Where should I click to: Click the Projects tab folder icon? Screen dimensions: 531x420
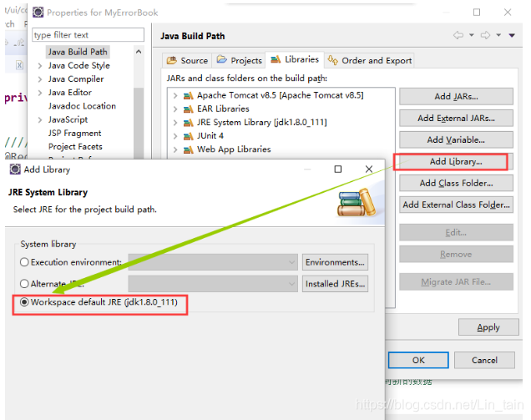(222, 59)
